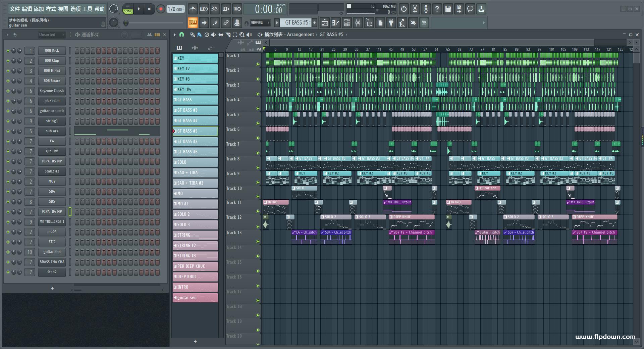Open the 样式 menu
The image size is (644, 349).
click(51, 9)
